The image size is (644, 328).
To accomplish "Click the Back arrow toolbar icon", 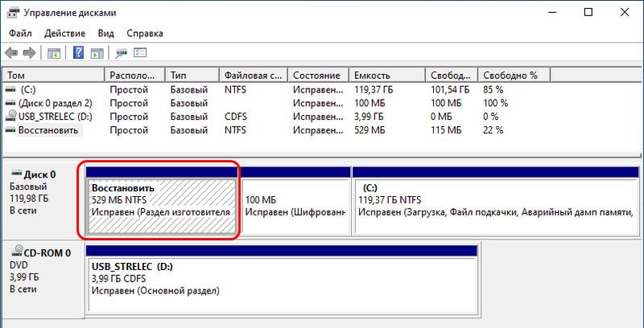I will pos(11,52).
